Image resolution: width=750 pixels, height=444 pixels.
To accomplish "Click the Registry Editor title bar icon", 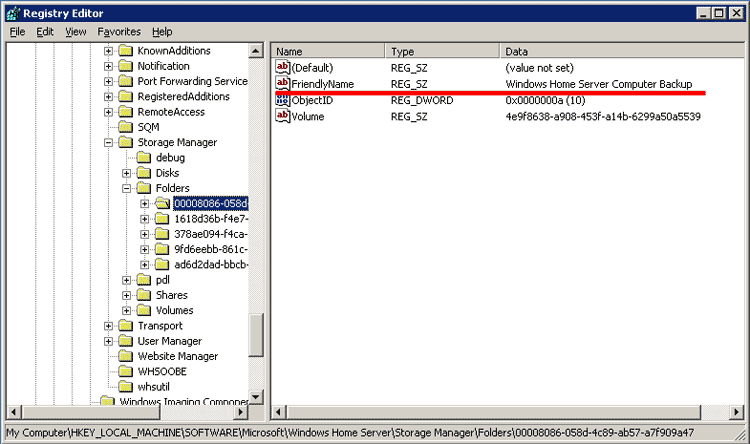I will (13, 13).
